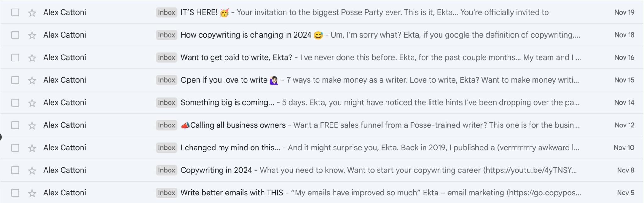Star the "IT'S HERE!" email
Viewport: 644px width, 203px height.
tap(32, 13)
